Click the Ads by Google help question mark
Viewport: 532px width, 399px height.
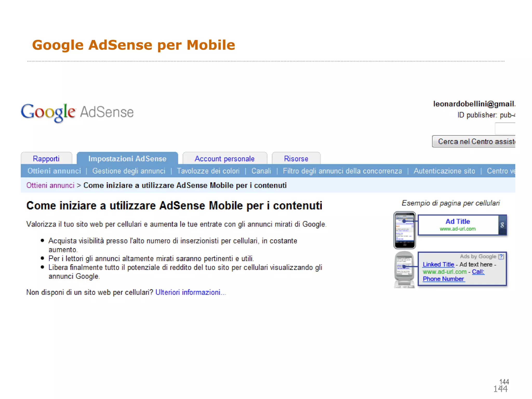501,257
